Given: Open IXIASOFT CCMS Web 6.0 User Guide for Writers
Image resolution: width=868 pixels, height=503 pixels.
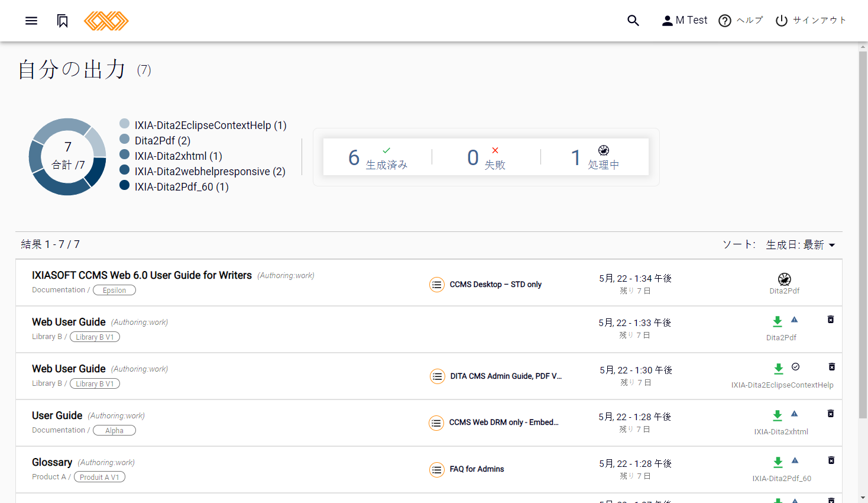Looking at the screenshot, I should (x=142, y=275).
